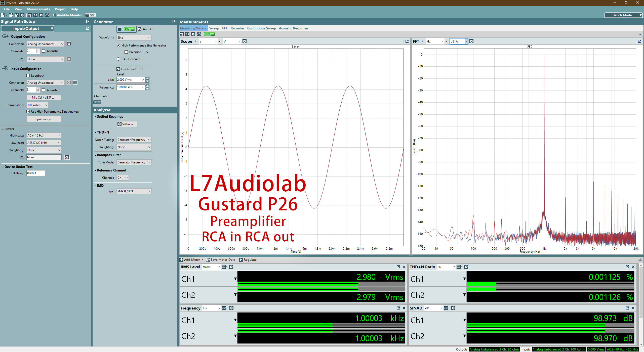Screen dimensions: 644x352
Task: Open THD+N Ratio meter settings gear
Action: (466, 267)
